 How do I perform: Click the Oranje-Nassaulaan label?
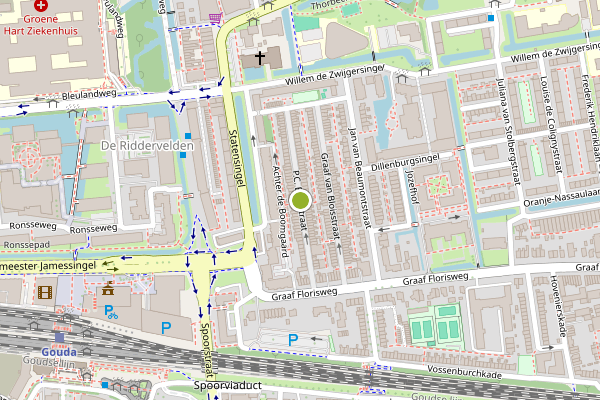point(561,198)
